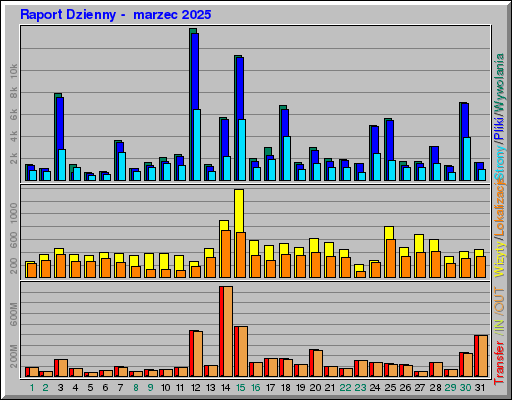Viewport: 512px width, 400px height.
Task: Click day label 7 on the axis
Action: pos(120,388)
